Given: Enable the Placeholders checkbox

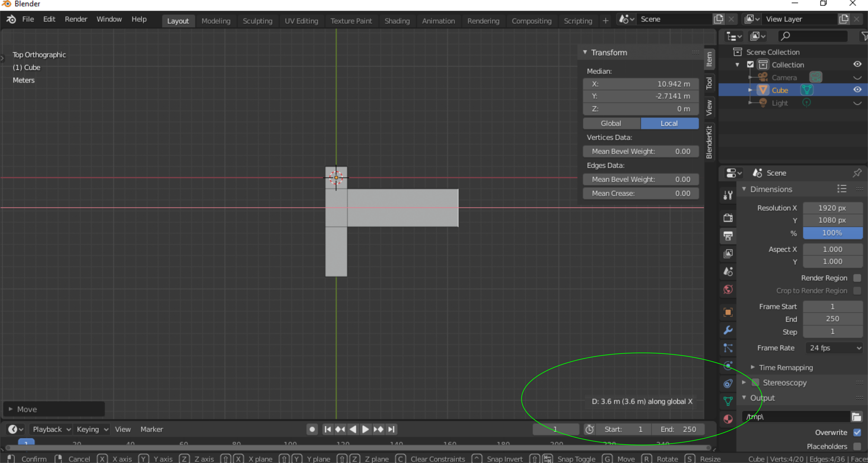Looking at the screenshot, I should pos(857,446).
